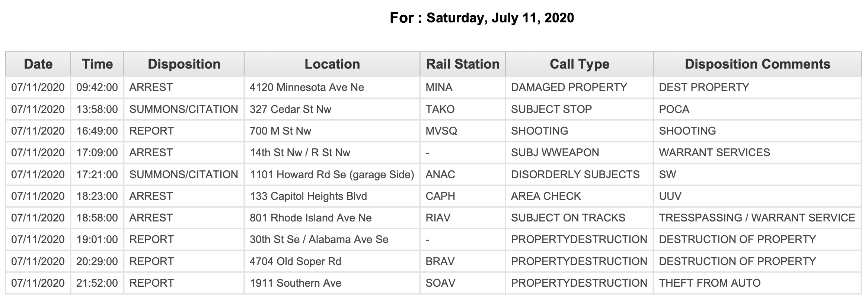Select the 4120 Minnesota Ave Ne cell
The height and width of the screenshot is (299, 868).
[x=332, y=88]
